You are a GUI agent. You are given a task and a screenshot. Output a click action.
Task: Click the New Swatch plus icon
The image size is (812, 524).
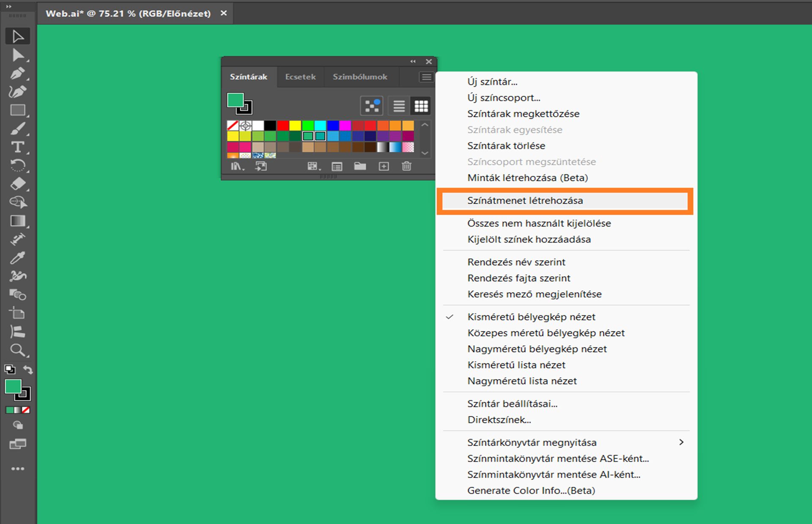click(x=384, y=166)
